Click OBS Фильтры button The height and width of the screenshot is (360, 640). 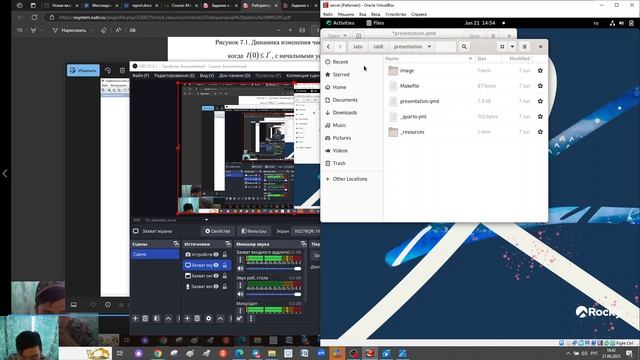point(253,231)
